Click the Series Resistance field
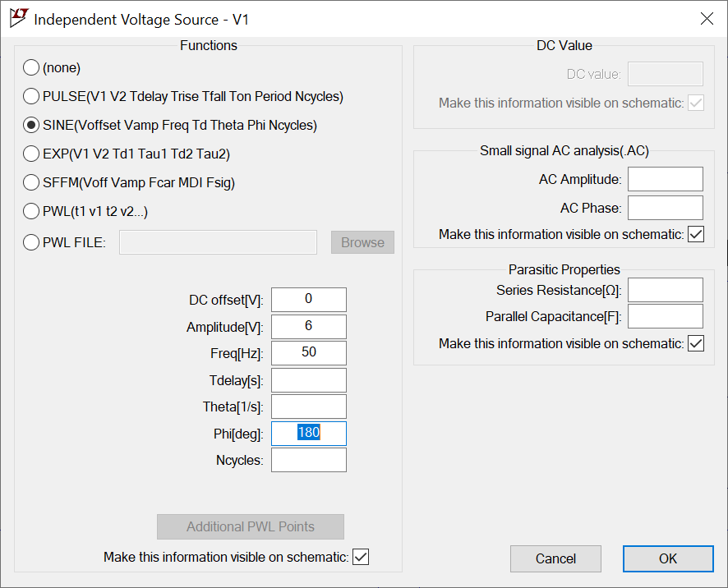728x588 pixels. 666,290
